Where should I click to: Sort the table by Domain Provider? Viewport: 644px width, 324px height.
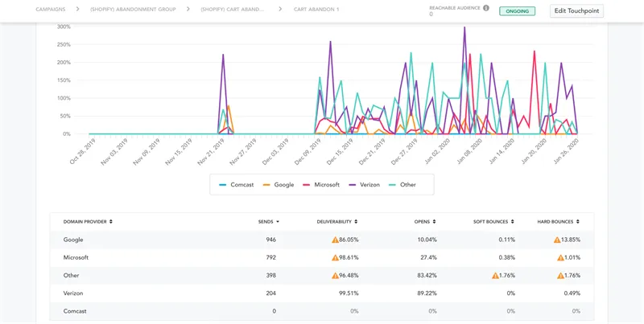coord(88,221)
